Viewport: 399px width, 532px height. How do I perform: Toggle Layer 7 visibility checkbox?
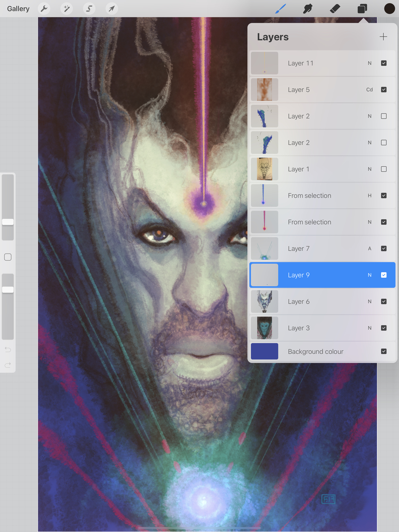click(x=384, y=248)
